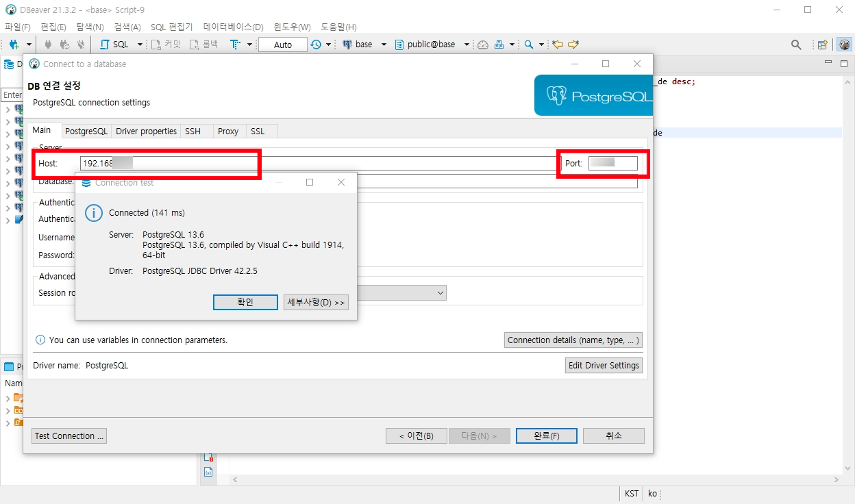Click the Connect plug icon in toolbar
The height and width of the screenshot is (504, 855).
pyautogui.click(x=48, y=45)
